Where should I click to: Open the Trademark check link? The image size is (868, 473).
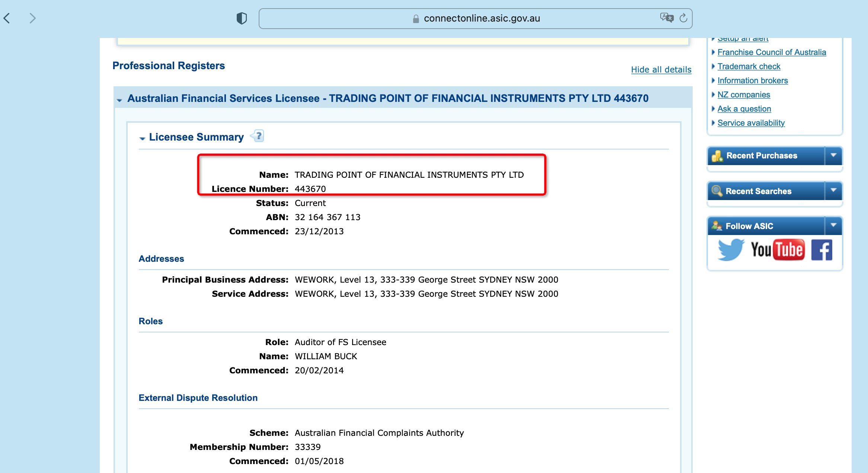[749, 67]
